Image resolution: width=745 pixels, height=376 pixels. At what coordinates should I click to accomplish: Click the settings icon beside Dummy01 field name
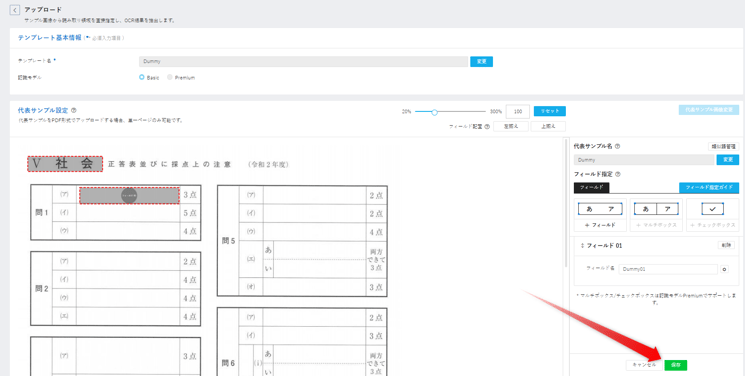(x=725, y=269)
